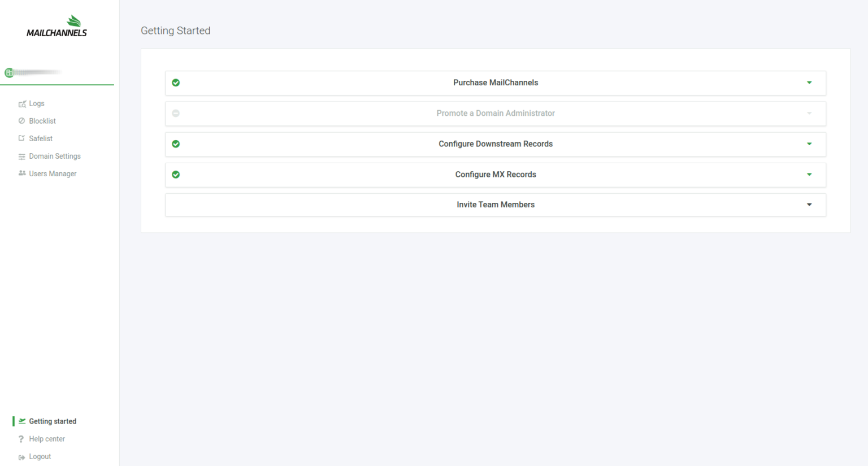Click the account avatar above the sidebar

[9, 72]
